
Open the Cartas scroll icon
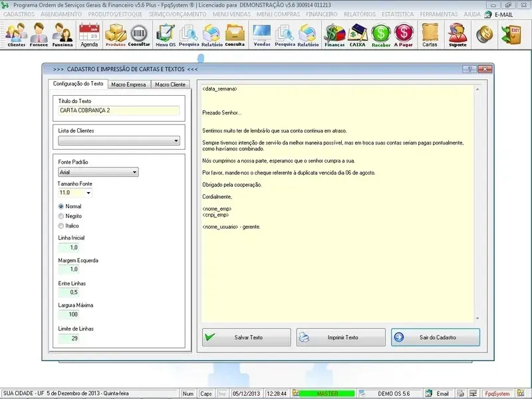tap(430, 35)
